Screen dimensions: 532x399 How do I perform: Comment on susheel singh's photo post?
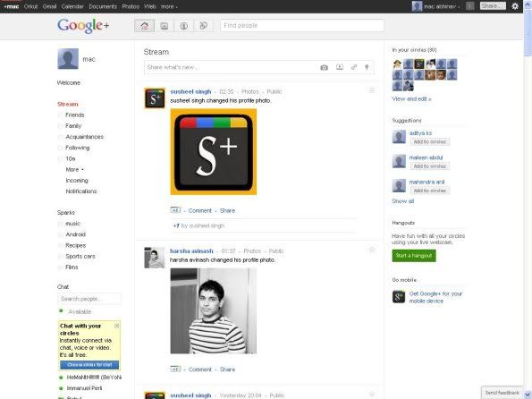(x=200, y=210)
